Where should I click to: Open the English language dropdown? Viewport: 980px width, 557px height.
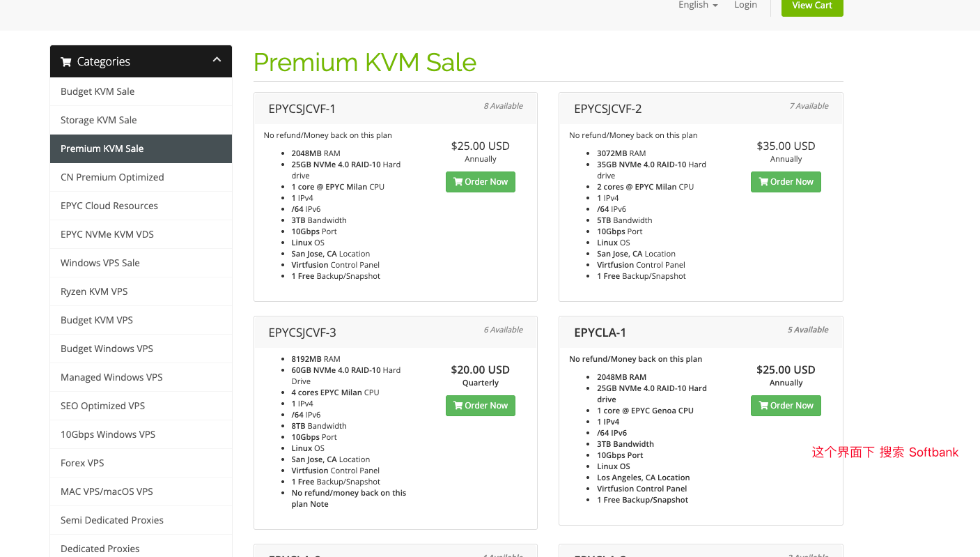(x=698, y=5)
